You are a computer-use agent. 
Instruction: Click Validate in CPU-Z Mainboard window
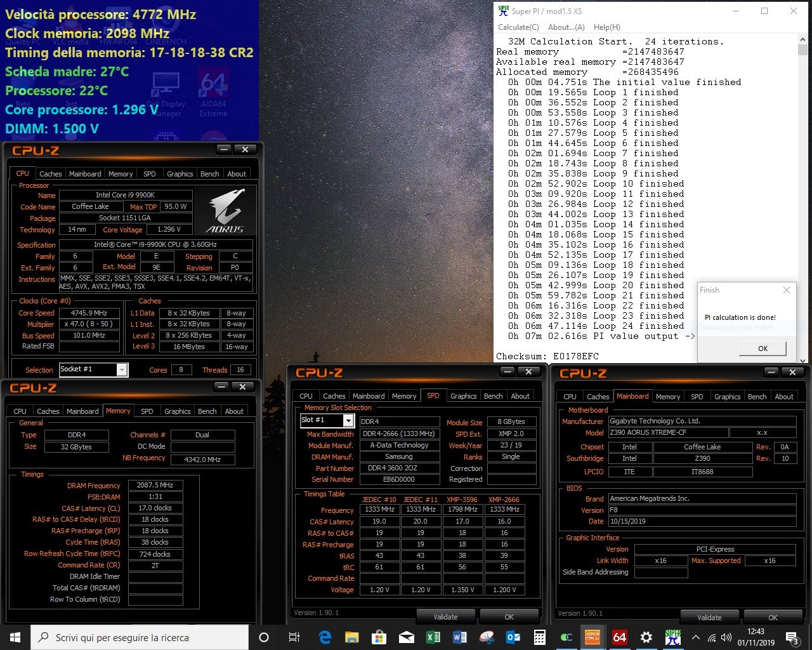709,617
